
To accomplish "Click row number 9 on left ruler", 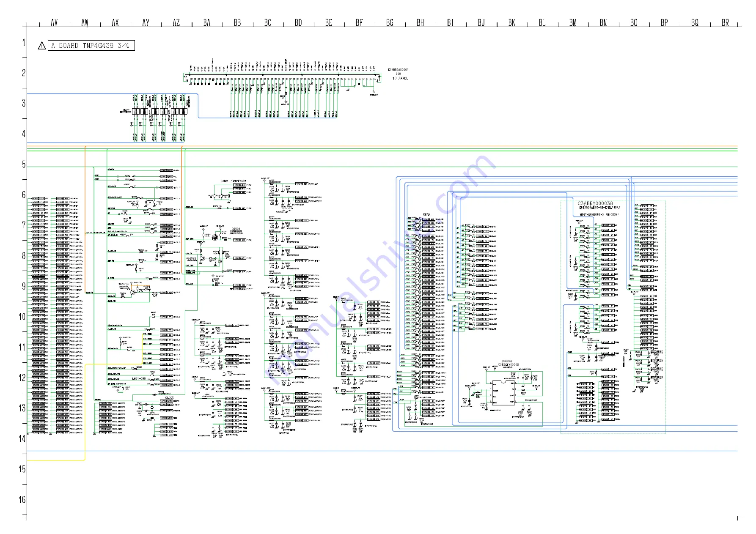I will [x=24, y=286].
